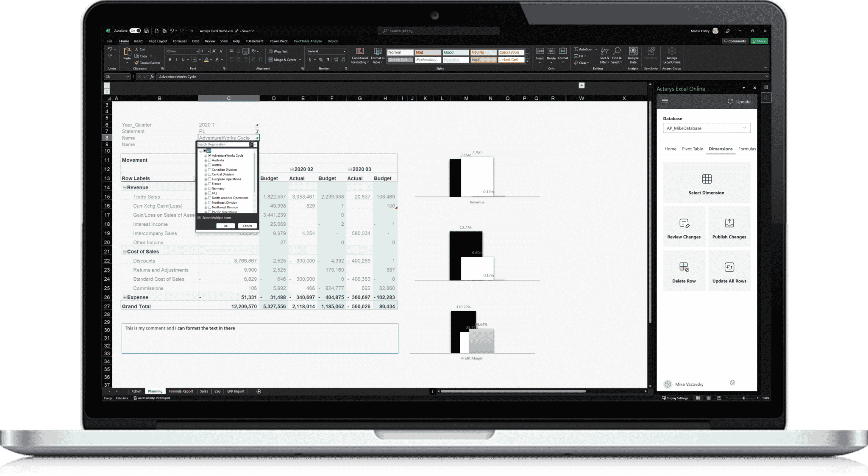Screen dimensions: 868x476
Task: Click the Insert cells icon
Action: tap(540, 52)
